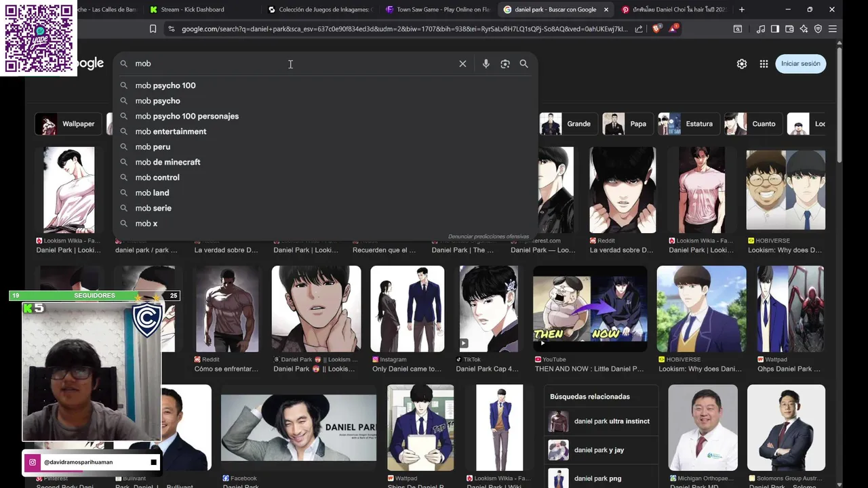The height and width of the screenshot is (488, 868).
Task: Switch to Las Calles de Bar tab
Action: click(x=108, y=9)
